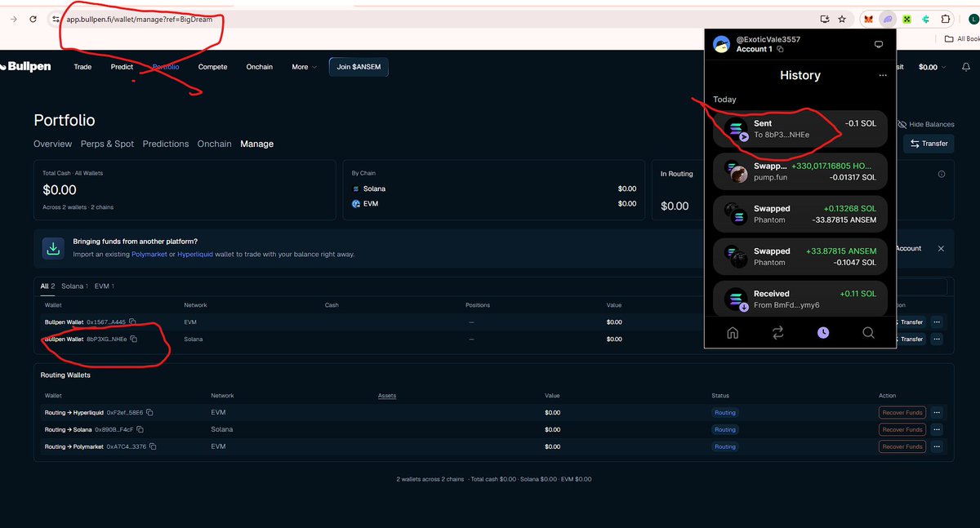
Task: Copy the Account 1 address in Phantom
Action: click(780, 49)
